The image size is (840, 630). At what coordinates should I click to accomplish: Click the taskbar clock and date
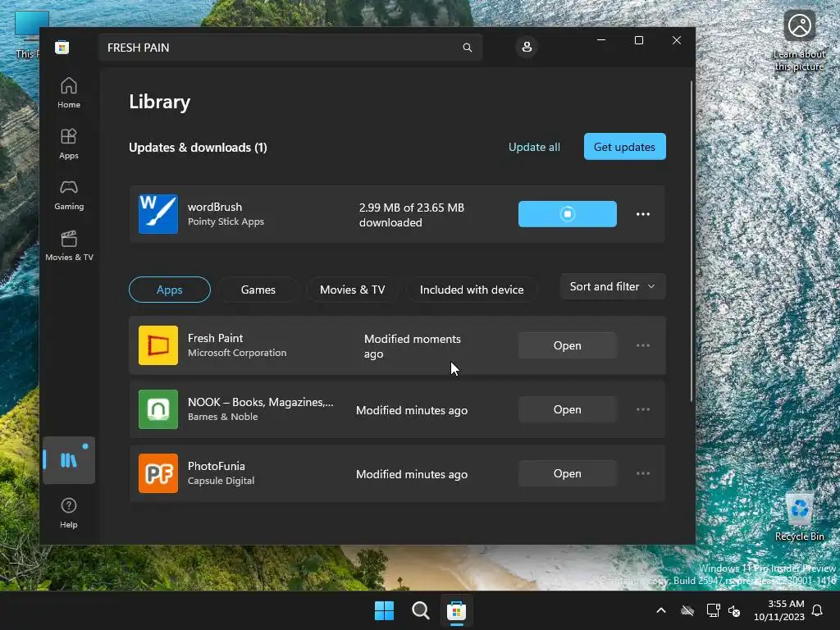(x=779, y=610)
